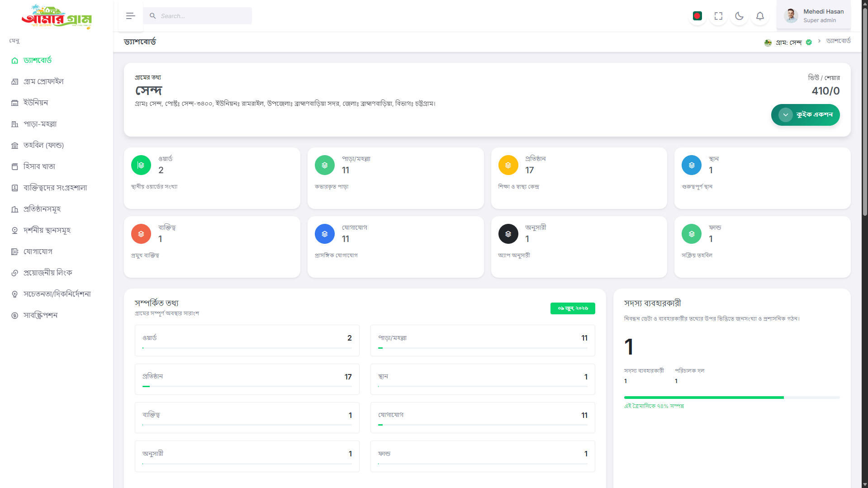Click the আমার গ্রাম logo
The height and width of the screenshot is (488, 868).
[x=57, y=17]
